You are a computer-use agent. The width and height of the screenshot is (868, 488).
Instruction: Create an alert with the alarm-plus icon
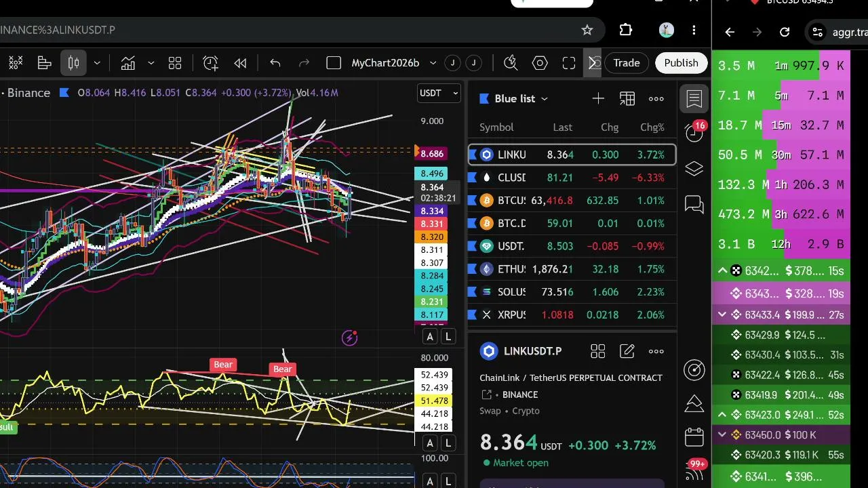pyautogui.click(x=210, y=63)
